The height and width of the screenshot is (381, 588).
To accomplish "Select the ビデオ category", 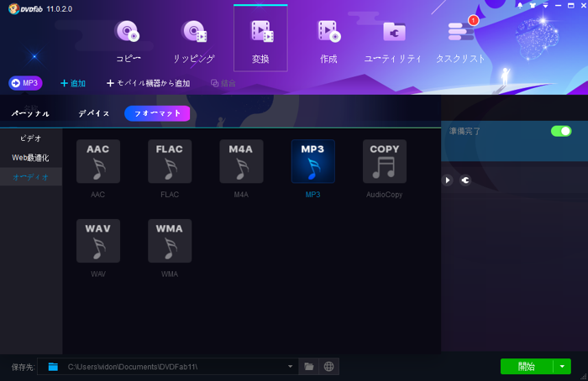I will point(31,138).
